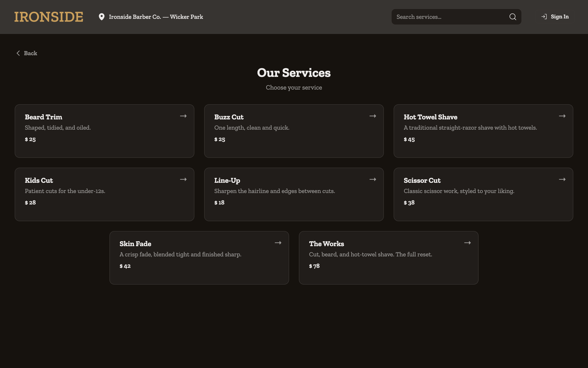Click the arrow on Beard Trim card

pyautogui.click(x=183, y=116)
